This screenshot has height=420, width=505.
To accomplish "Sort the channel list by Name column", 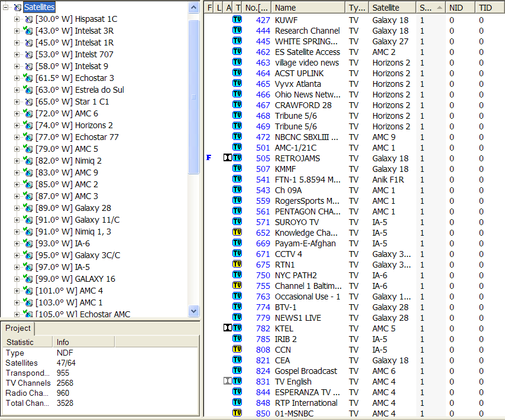I will tap(308, 8).
